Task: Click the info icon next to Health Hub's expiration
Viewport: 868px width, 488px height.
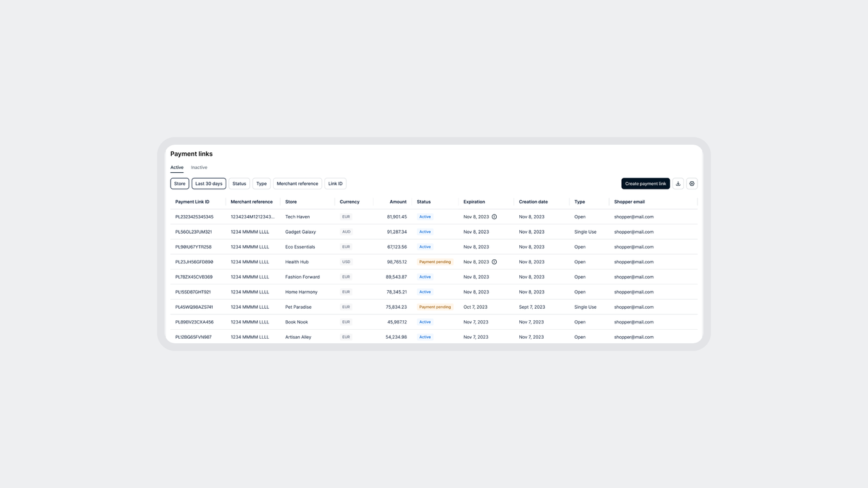Action: (x=494, y=261)
